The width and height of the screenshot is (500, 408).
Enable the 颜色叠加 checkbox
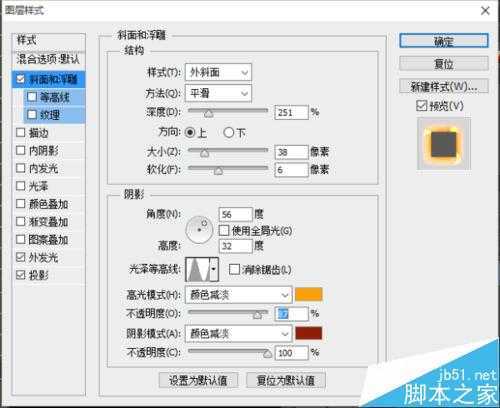click(x=21, y=204)
